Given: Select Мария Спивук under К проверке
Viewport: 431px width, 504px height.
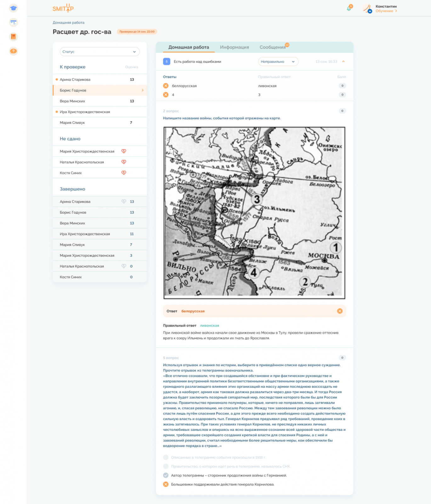Looking at the screenshot, I should pyautogui.click(x=99, y=123).
